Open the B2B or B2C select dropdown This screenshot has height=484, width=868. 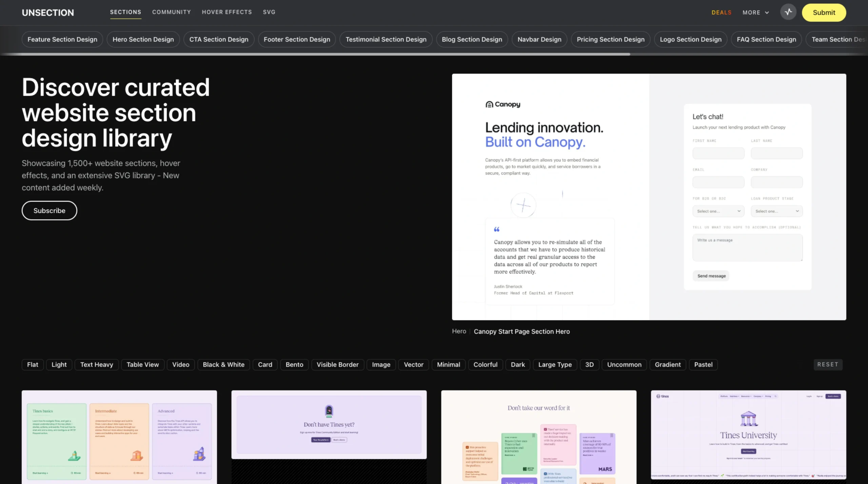pyautogui.click(x=718, y=211)
